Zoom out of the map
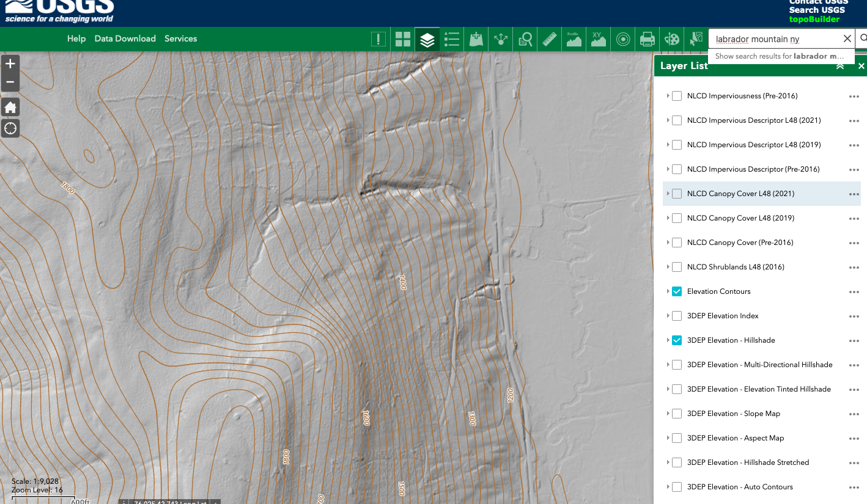The height and width of the screenshot is (504, 867). [x=10, y=82]
